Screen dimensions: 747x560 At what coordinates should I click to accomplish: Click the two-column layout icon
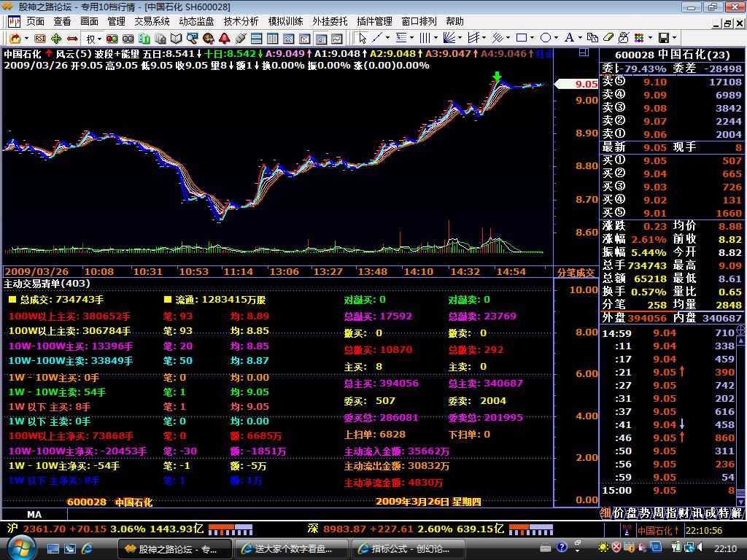tap(273, 38)
